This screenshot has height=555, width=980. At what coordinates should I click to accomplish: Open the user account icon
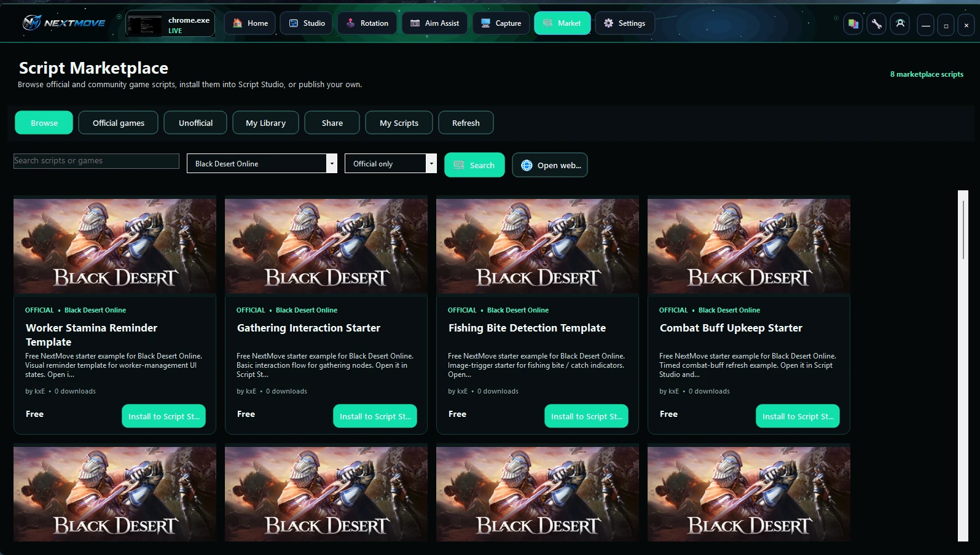[x=900, y=24]
